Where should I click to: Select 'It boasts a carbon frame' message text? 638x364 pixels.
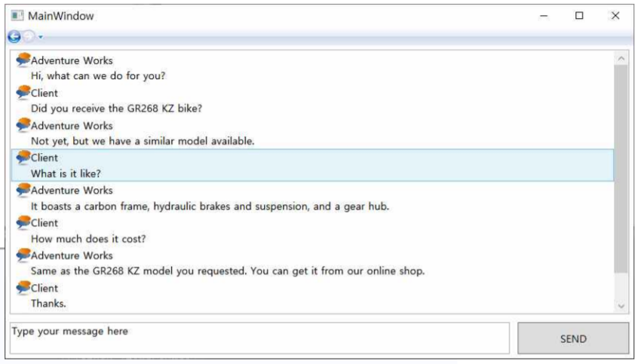[x=210, y=206]
